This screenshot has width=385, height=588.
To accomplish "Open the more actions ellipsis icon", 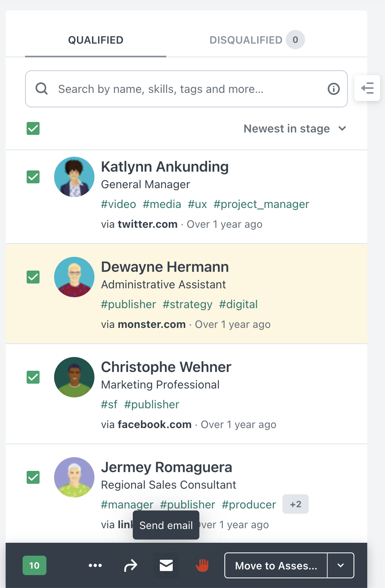I will coord(95,565).
